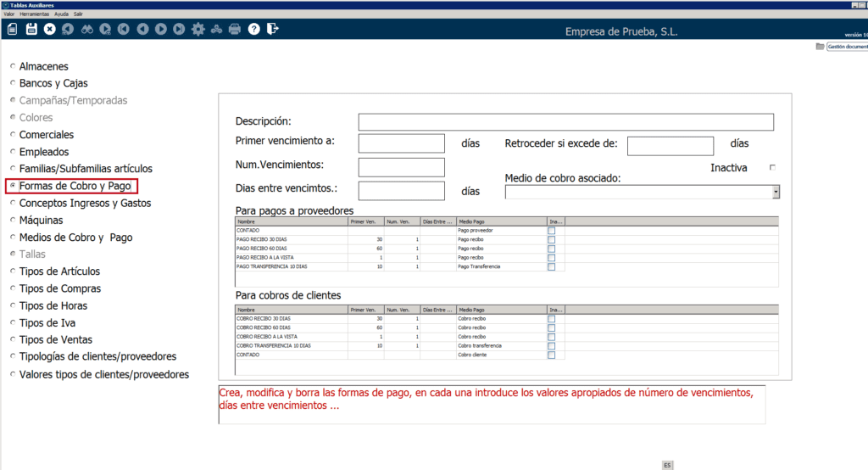Open settings gear icon in toolbar
Image resolution: width=868 pixels, height=470 pixels.
click(x=198, y=30)
